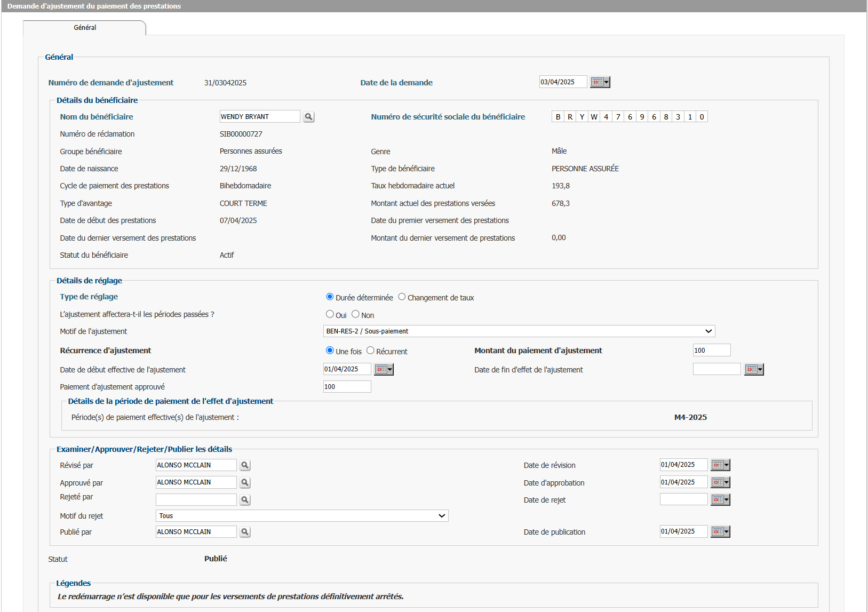The width and height of the screenshot is (868, 612).
Task: Click search icon next to Révisé par
Action: click(x=245, y=465)
